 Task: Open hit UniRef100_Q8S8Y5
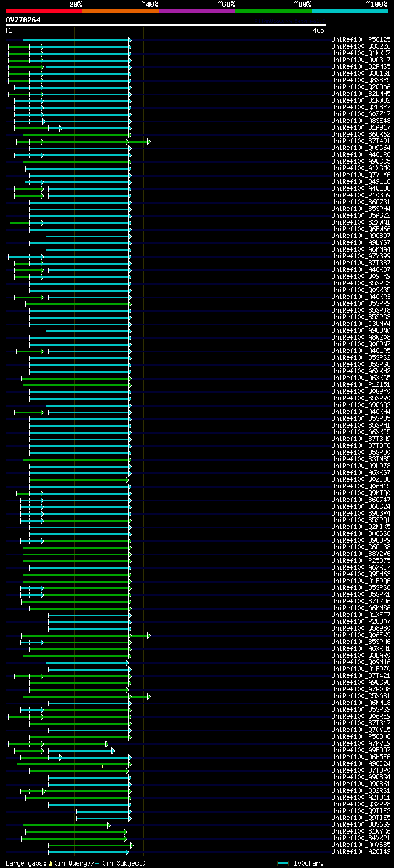(361, 81)
